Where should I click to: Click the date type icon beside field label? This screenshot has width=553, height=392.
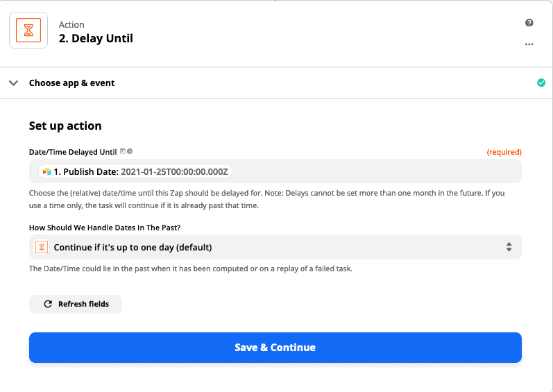pos(123,151)
